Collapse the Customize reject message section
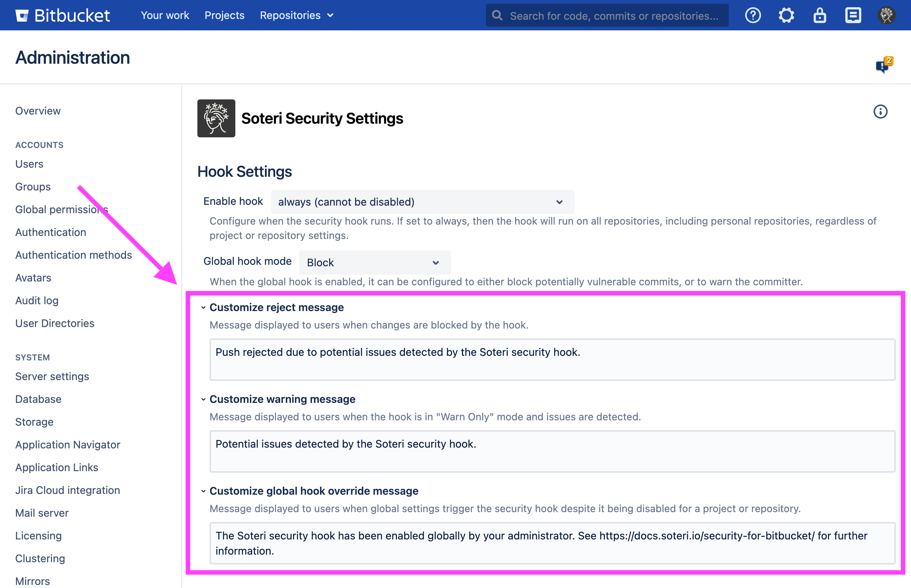The image size is (911, 588). tap(203, 307)
